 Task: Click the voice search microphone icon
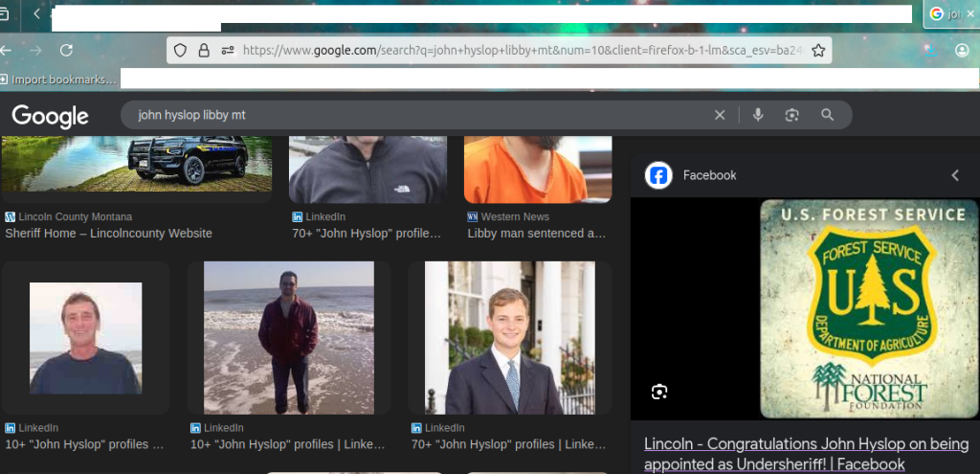click(758, 115)
